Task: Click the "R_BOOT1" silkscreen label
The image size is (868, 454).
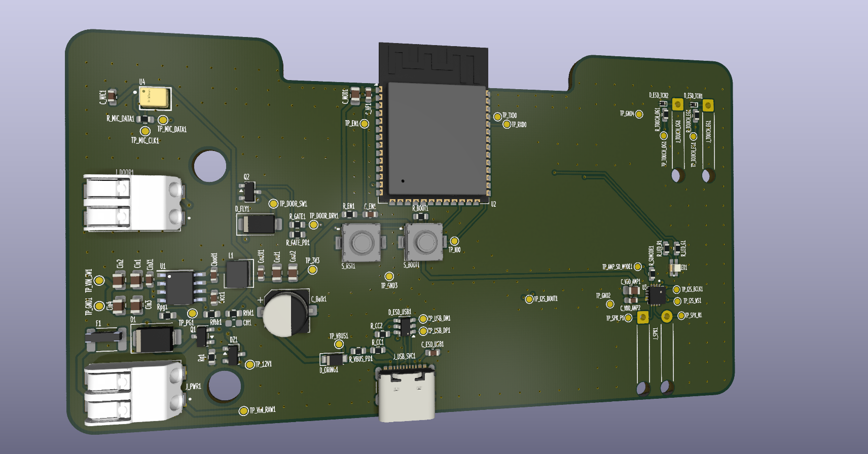Action: pos(420,208)
